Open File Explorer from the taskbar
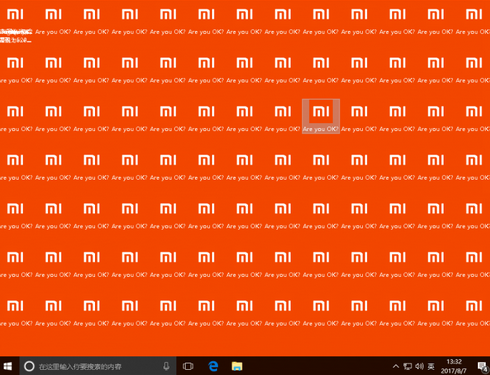The height and width of the screenshot is (375, 490). pos(237,366)
